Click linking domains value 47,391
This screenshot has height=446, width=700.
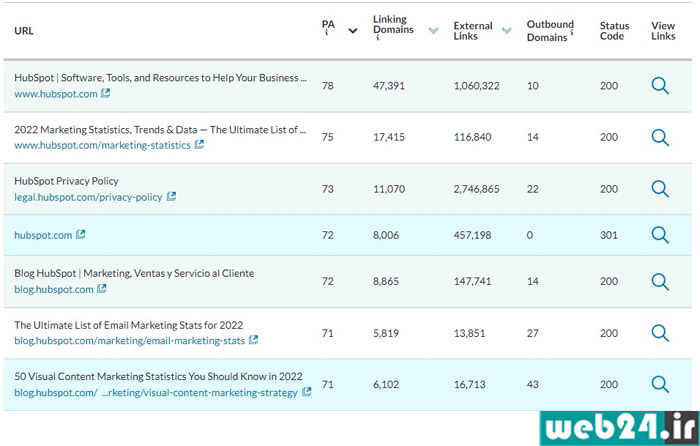[x=389, y=86]
